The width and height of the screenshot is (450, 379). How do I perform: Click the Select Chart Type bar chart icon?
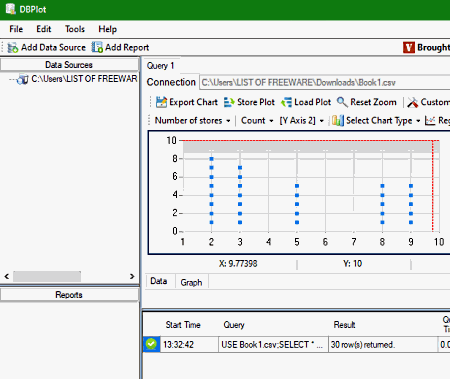338,120
